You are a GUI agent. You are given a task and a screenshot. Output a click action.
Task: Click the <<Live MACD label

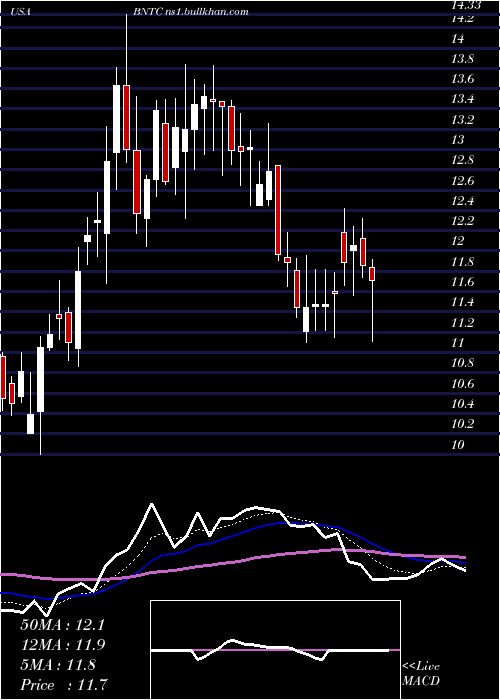(x=421, y=674)
